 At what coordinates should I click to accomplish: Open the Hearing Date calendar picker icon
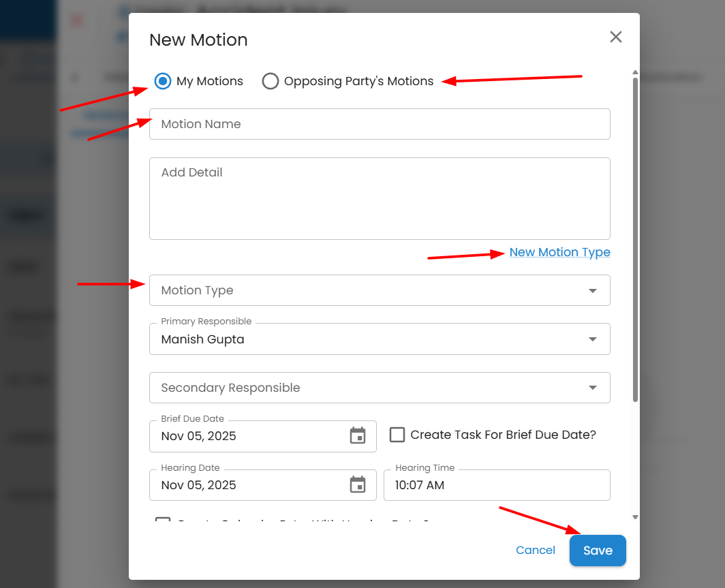358,485
